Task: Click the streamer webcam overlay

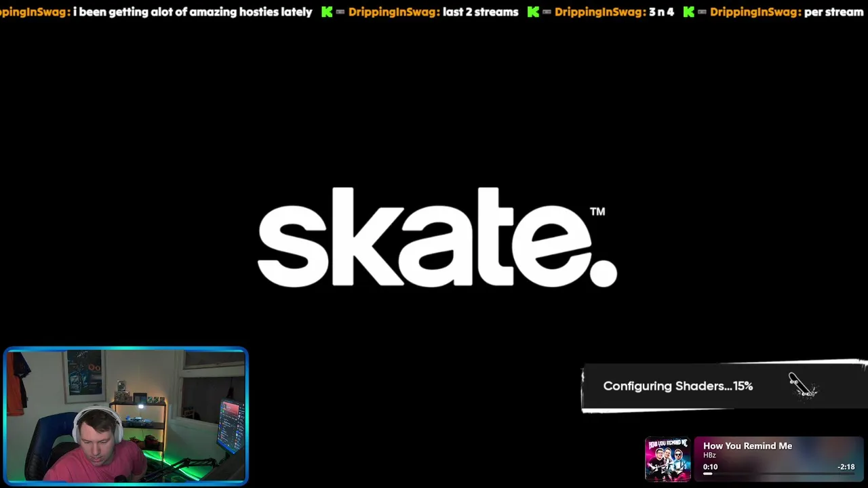Action: pos(126,416)
